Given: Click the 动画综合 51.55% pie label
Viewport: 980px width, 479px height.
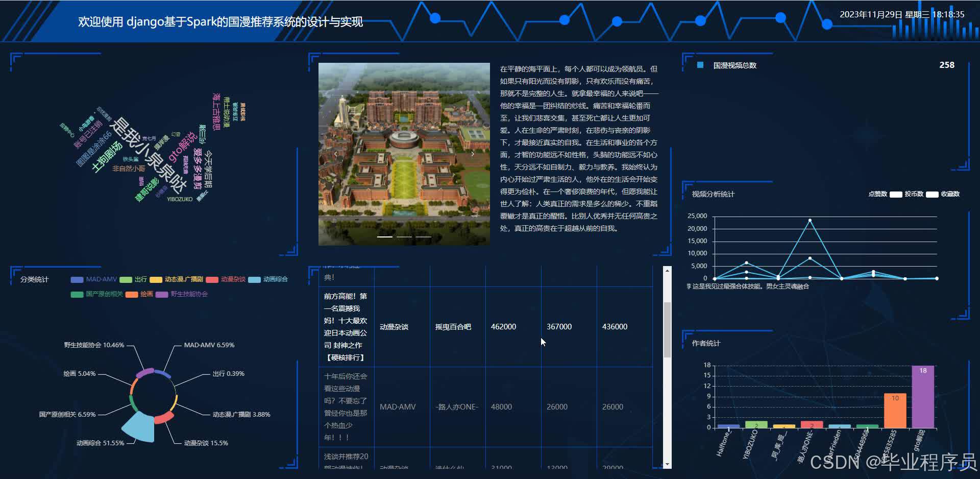Looking at the screenshot, I should point(100,443).
